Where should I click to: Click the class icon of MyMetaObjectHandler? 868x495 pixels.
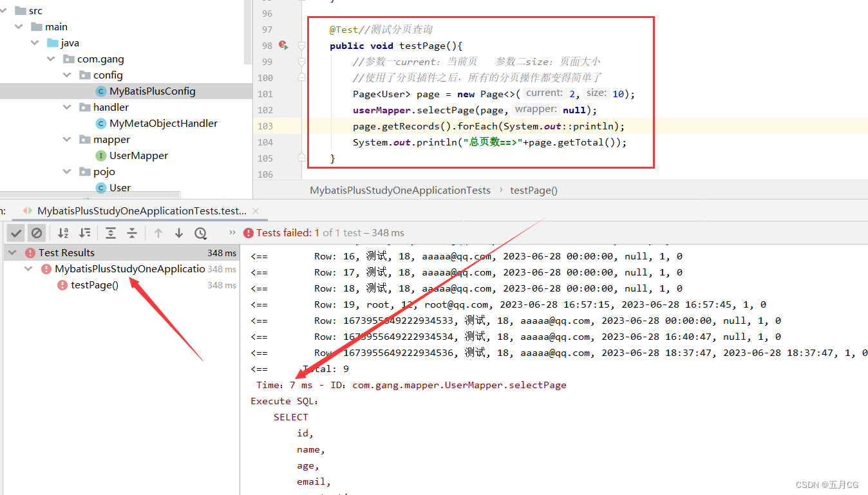pos(100,124)
